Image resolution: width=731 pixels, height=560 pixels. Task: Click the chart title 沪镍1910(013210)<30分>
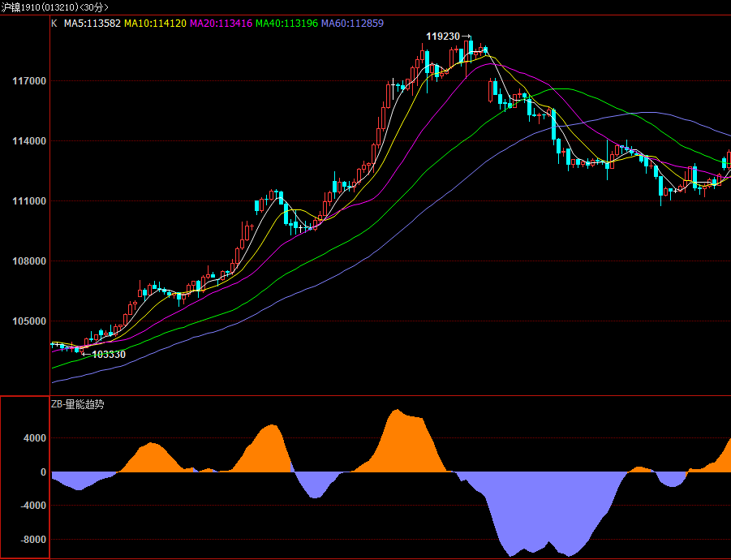click(54, 7)
